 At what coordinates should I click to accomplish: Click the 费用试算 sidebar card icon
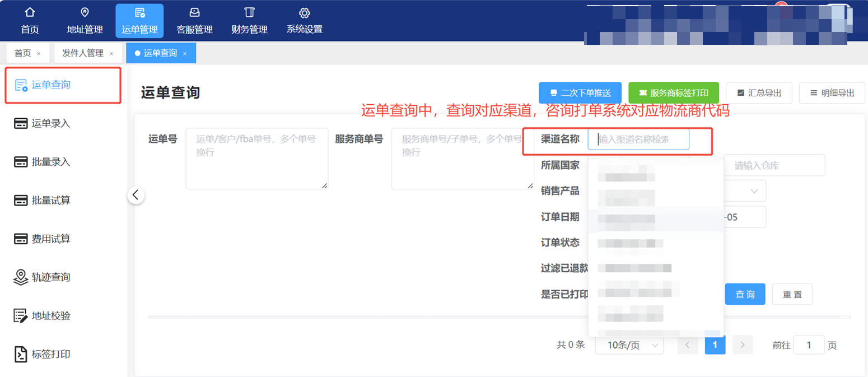click(21, 239)
